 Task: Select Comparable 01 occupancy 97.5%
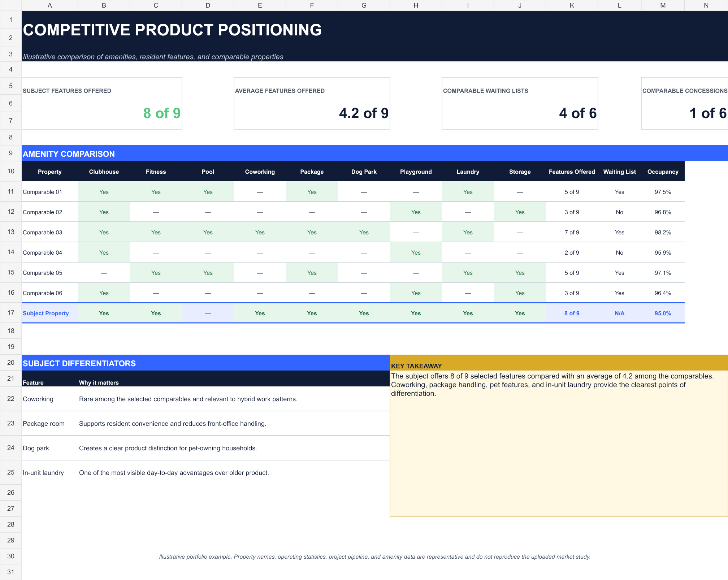(x=663, y=191)
